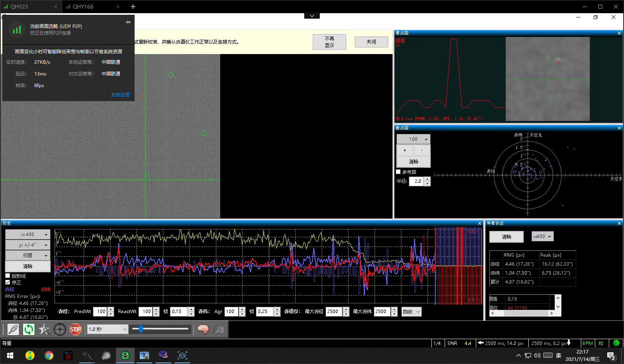Open the 1.0 秒 exposure time dropdown
The image size is (624, 364).
107,329
